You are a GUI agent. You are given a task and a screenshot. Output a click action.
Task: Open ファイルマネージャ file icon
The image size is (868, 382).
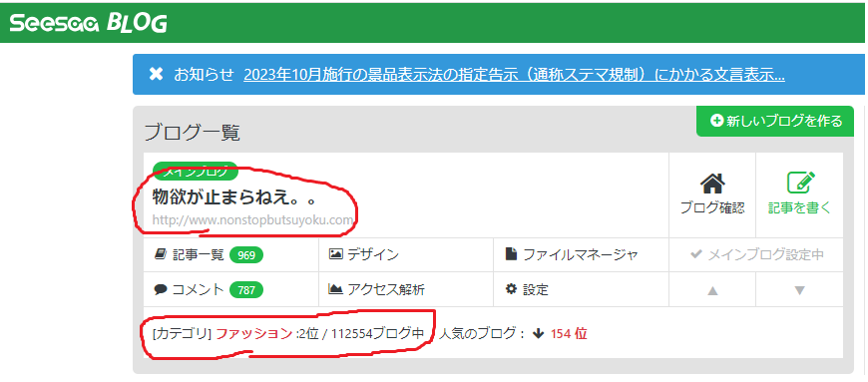tap(512, 254)
